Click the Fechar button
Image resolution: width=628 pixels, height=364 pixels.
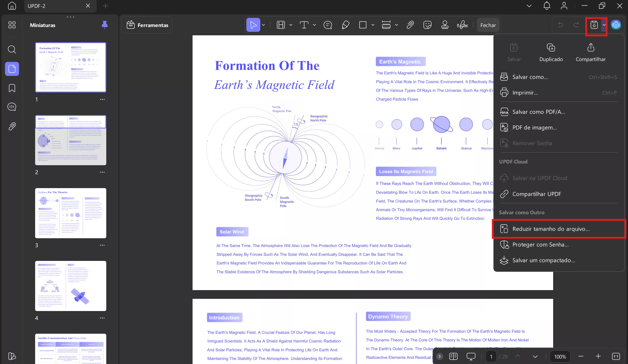(x=488, y=25)
